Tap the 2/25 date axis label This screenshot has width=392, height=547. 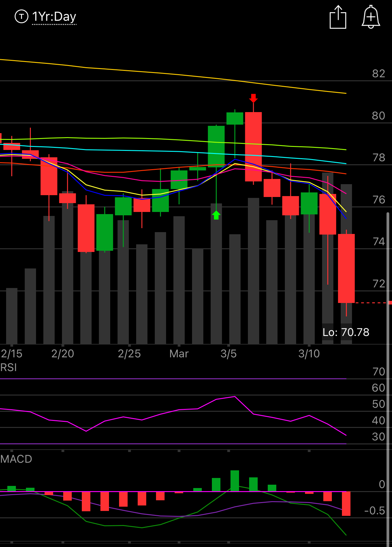pyautogui.click(x=129, y=354)
